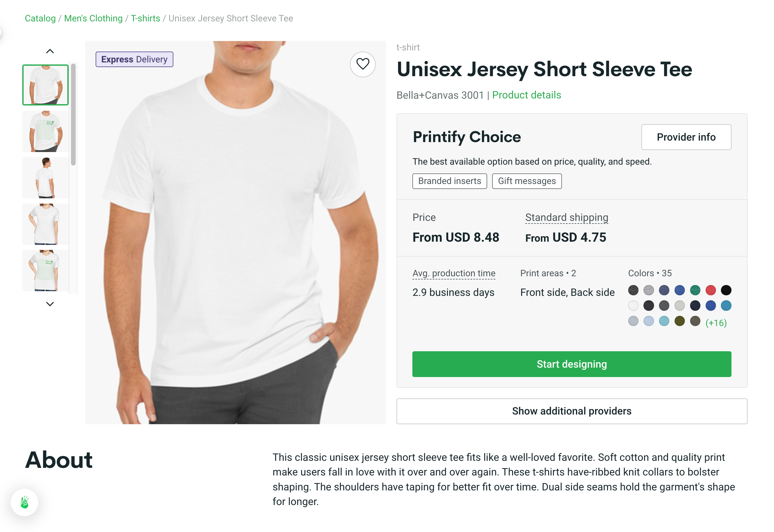Open T-shirts breadcrumb category
The width and height of the screenshot is (774, 532).
pyautogui.click(x=145, y=18)
